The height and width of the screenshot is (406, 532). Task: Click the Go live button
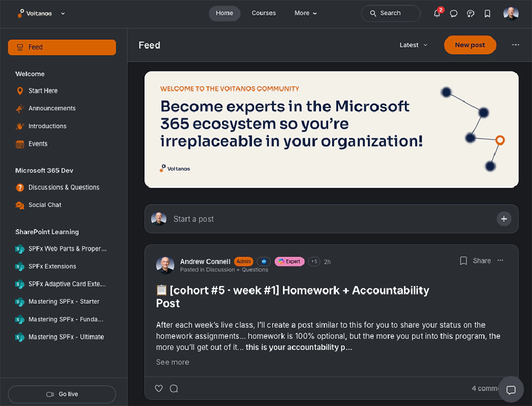pos(62,394)
